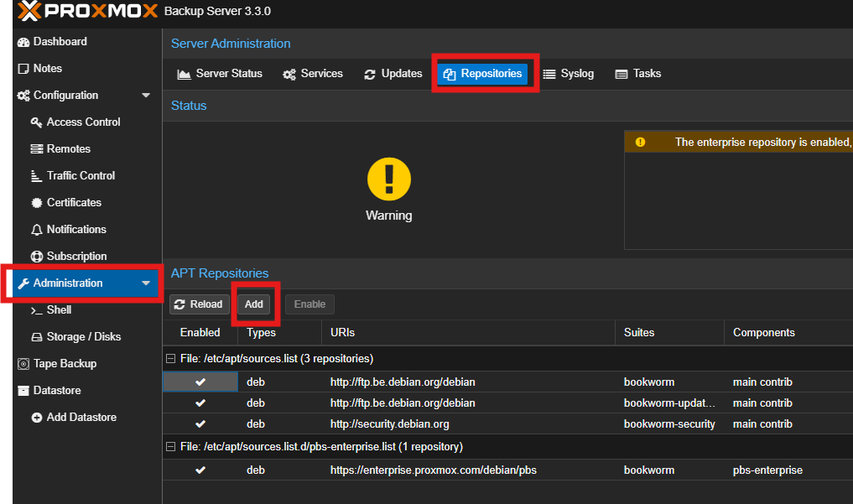The image size is (853, 504).
Task: Click the Tape Backup reel icon
Action: point(23,364)
